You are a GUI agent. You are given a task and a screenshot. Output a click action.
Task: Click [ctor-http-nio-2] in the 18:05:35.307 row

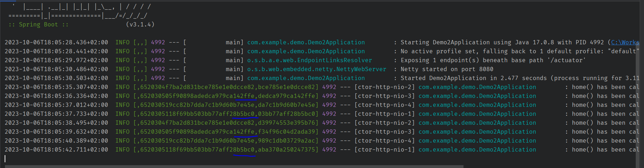click(385, 87)
